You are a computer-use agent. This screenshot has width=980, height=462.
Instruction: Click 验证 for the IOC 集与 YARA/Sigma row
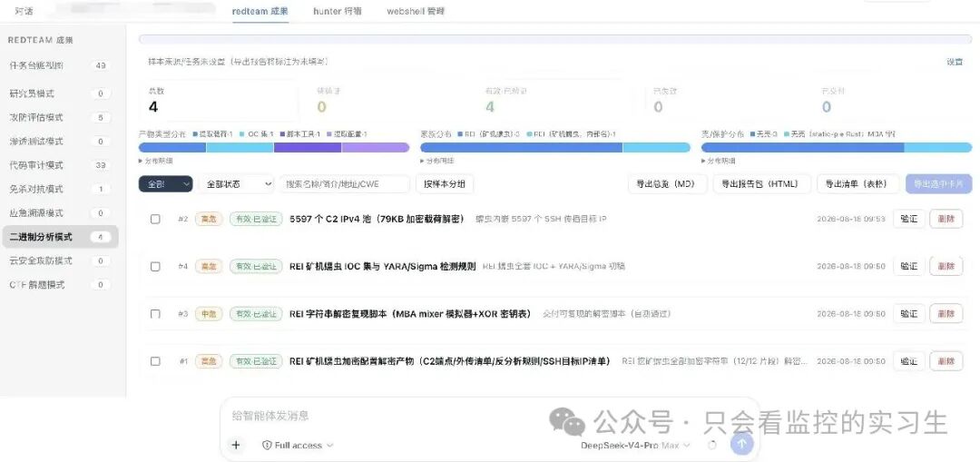coord(908,266)
